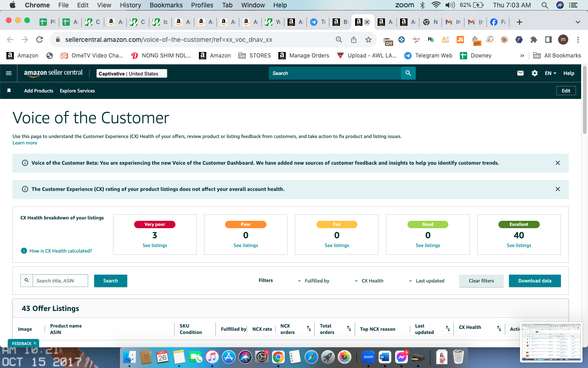Expand the CX Health filter
The height and width of the screenshot is (368, 588).
pyautogui.click(x=369, y=281)
